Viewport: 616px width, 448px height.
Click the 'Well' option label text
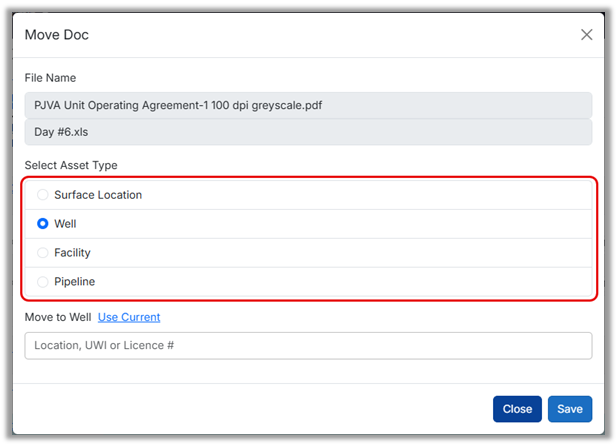(65, 224)
